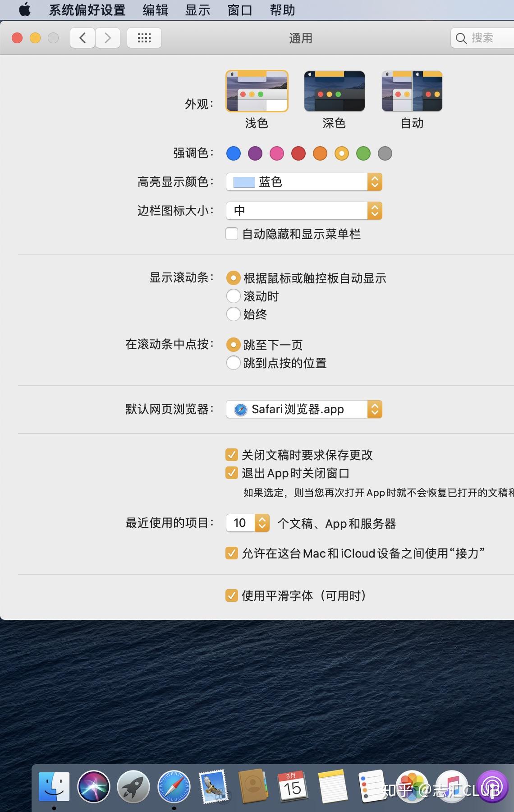Screen dimensions: 514x812
Task: Enable 自动隐藏和显示菜单栏 checkbox
Action: tap(232, 234)
